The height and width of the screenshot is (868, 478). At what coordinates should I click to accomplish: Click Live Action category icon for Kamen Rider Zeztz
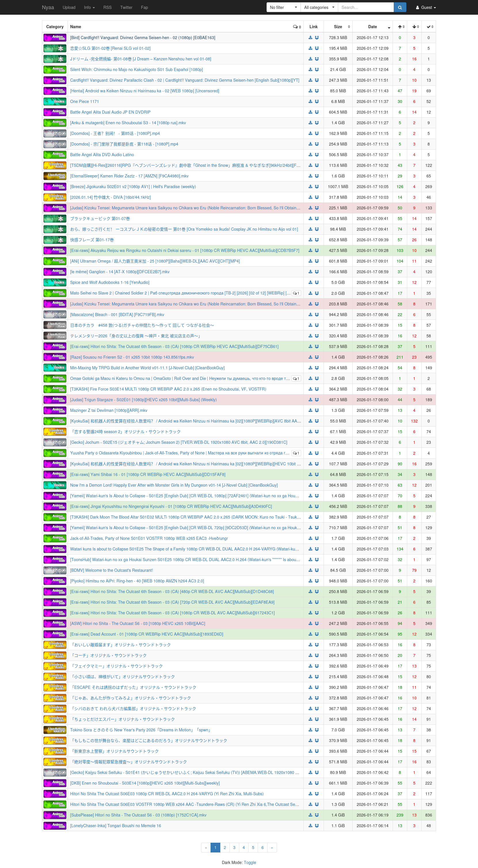tap(55, 176)
